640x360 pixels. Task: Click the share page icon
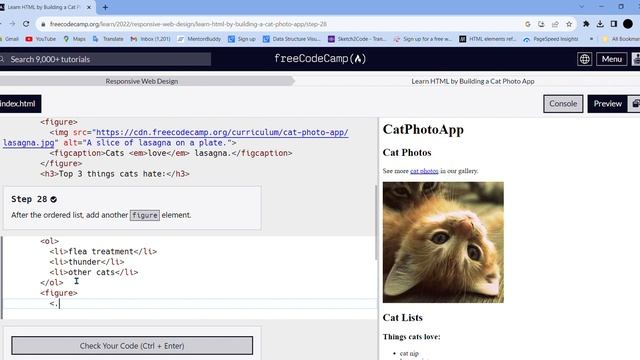555,24
